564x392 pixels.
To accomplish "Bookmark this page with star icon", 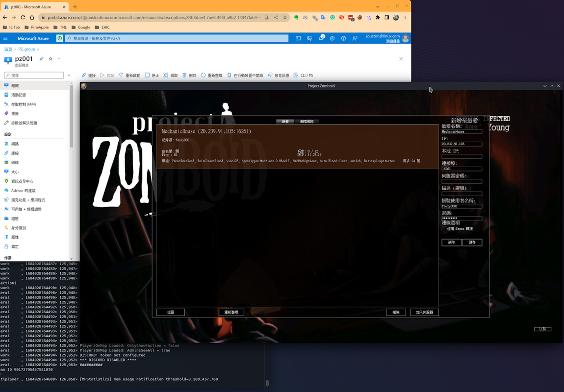I will pos(285,17).
